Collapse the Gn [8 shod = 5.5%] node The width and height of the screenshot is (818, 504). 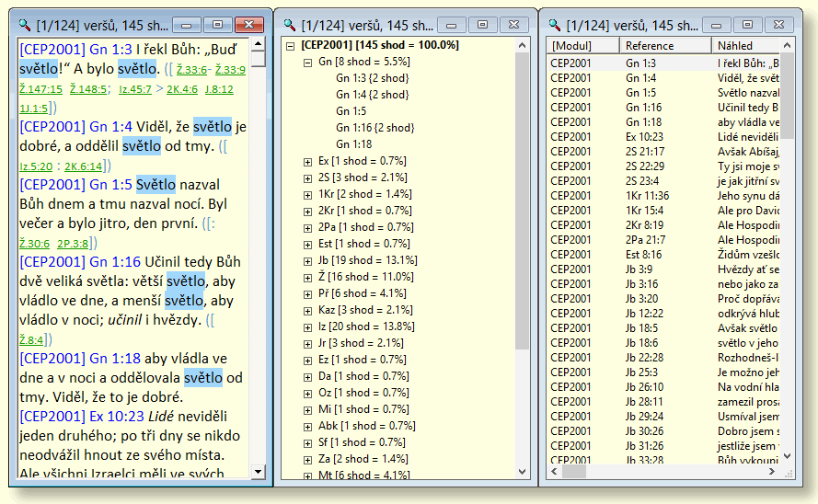pyautogui.click(x=307, y=62)
